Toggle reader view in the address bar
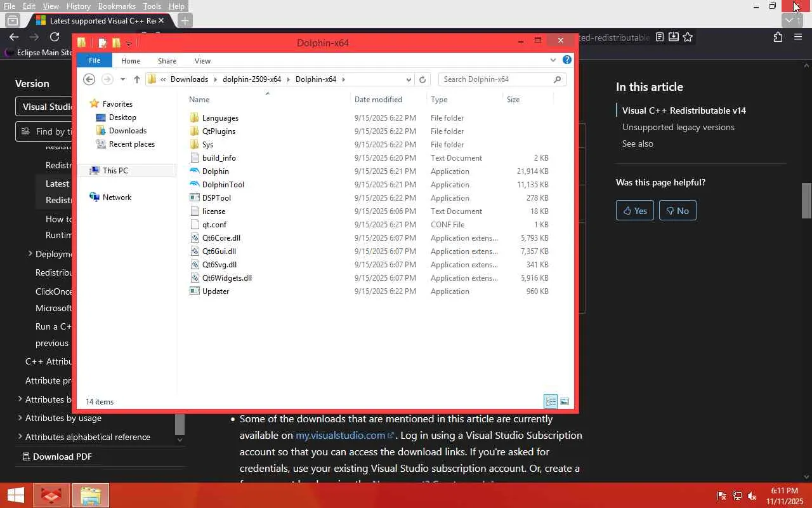The image size is (812, 508). pyautogui.click(x=660, y=37)
